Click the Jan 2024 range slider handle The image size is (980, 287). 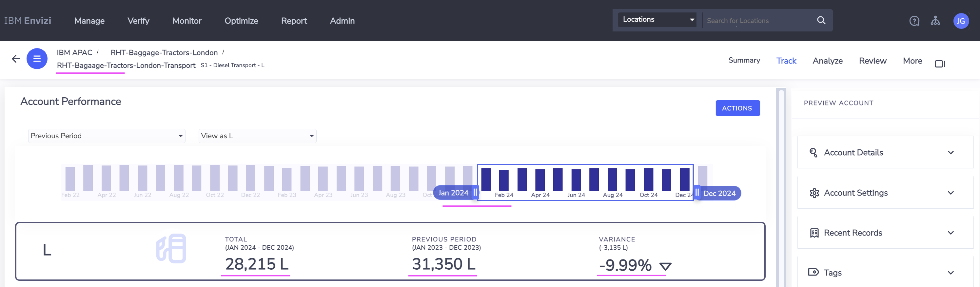coord(475,192)
